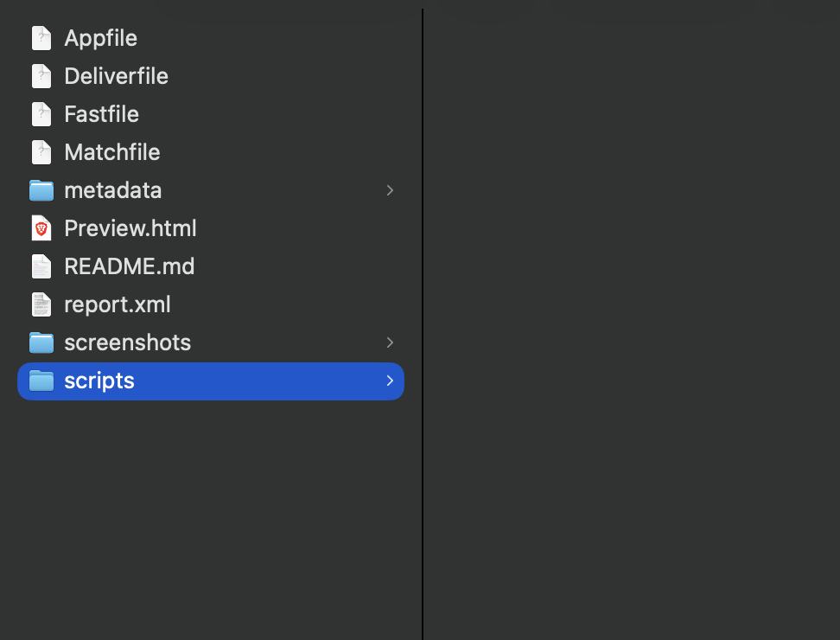840x640 pixels.
Task: Click the Brave icon beside Preview.html
Action: pyautogui.click(x=41, y=228)
